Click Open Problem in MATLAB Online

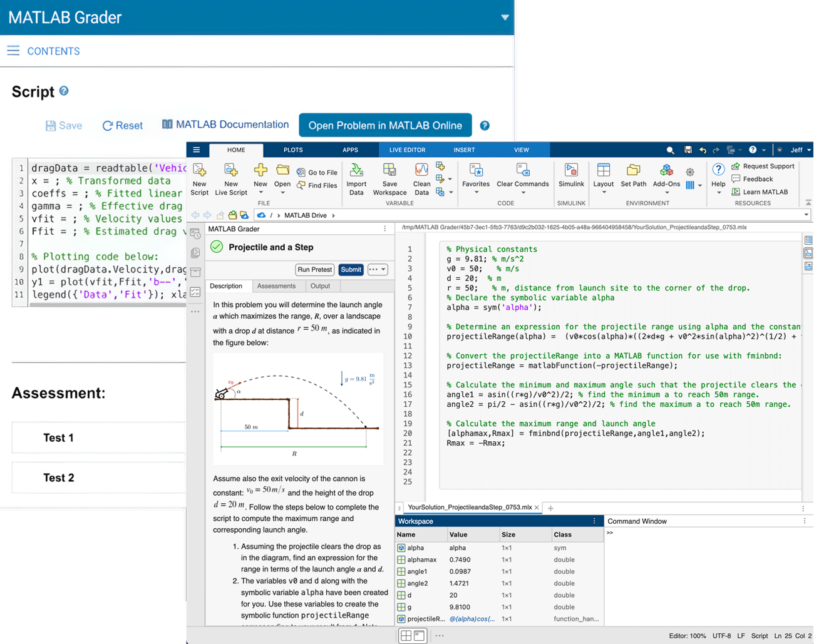(385, 125)
